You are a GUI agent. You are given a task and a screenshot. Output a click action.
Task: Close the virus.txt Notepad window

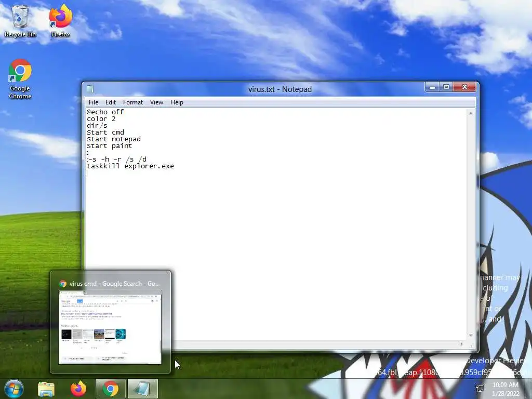coord(465,87)
